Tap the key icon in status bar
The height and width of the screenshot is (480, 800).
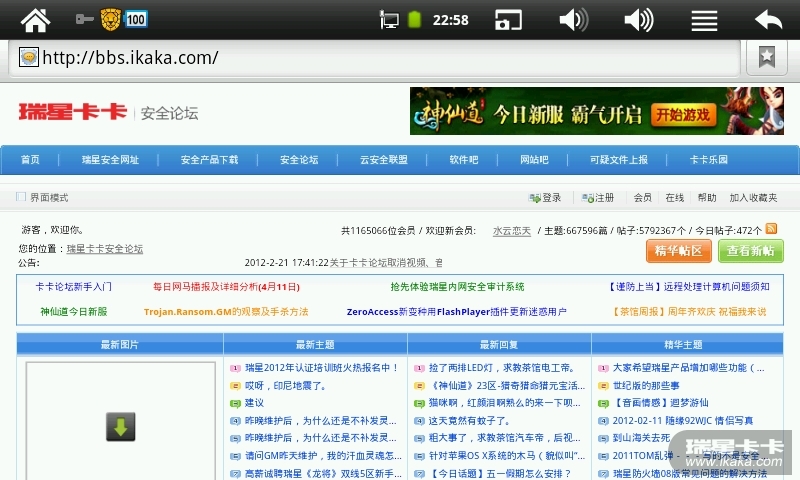click(x=84, y=19)
